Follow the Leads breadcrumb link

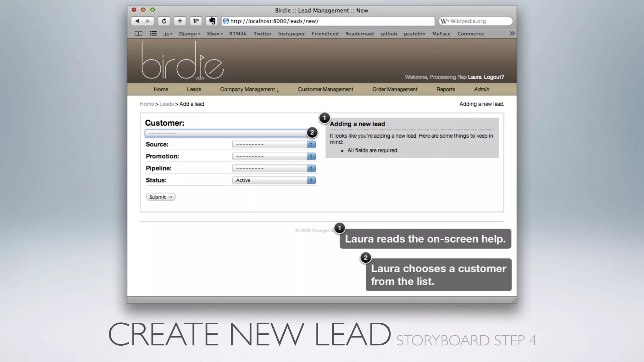point(167,104)
